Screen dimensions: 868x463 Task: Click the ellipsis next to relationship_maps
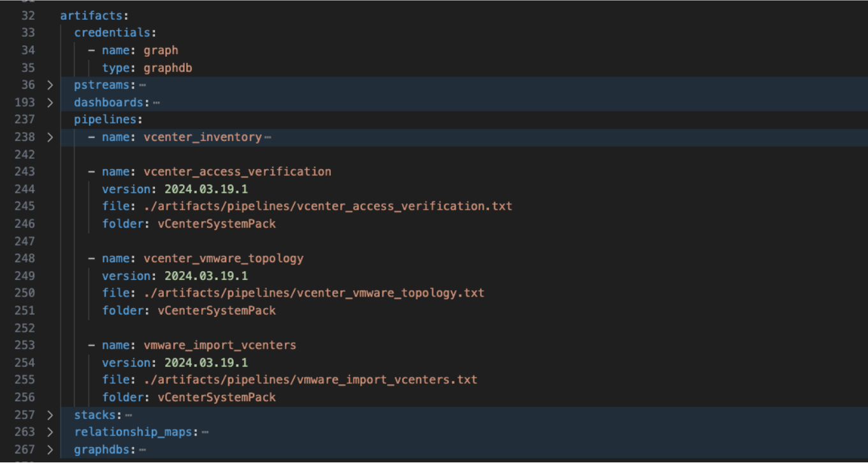[205, 432]
